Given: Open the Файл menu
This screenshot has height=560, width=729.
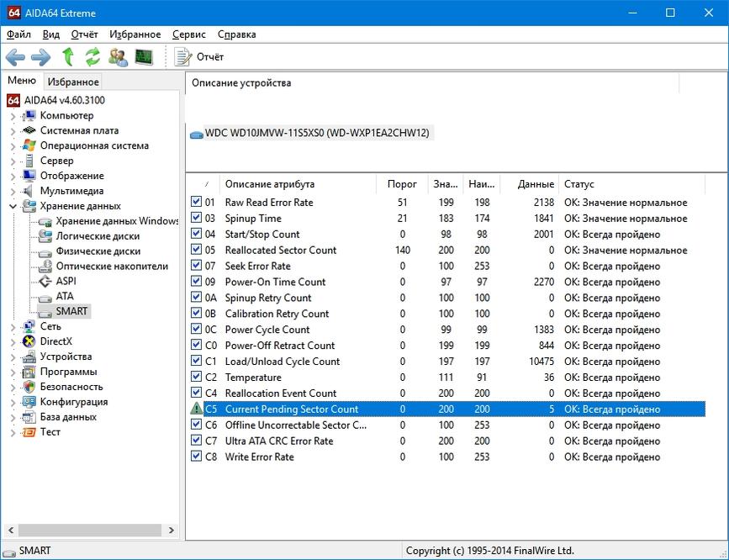Looking at the screenshot, I should click(19, 34).
